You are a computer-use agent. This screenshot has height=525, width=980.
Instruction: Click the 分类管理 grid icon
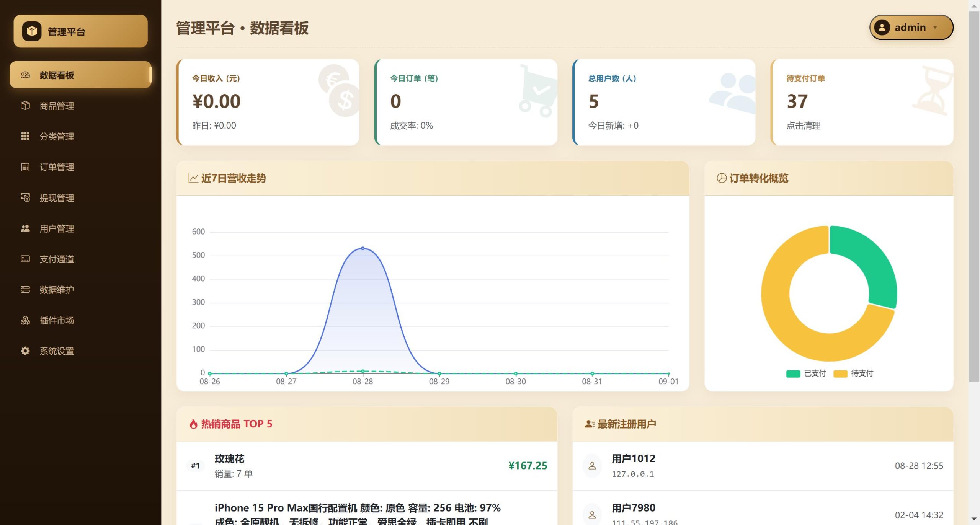click(25, 136)
